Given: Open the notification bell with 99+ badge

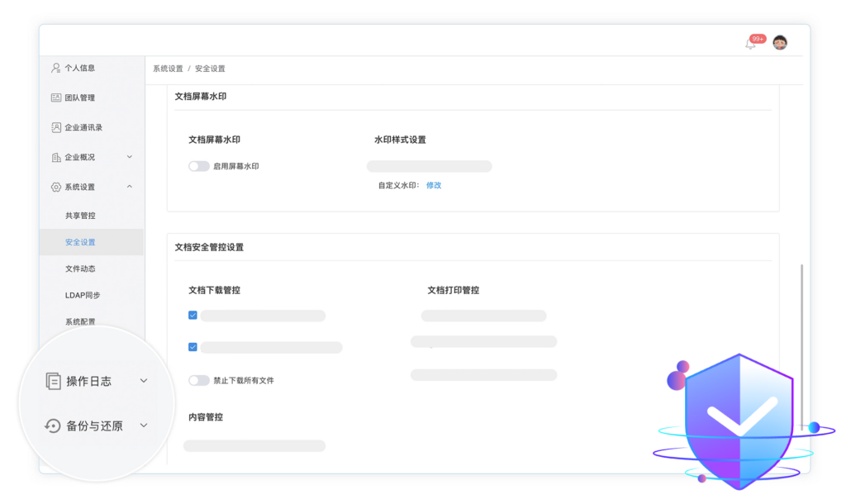Looking at the screenshot, I should (750, 44).
